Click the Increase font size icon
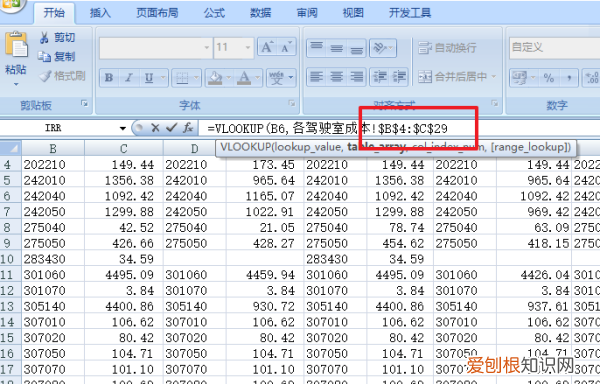Viewport: 600px width, 384px height. click(267, 47)
